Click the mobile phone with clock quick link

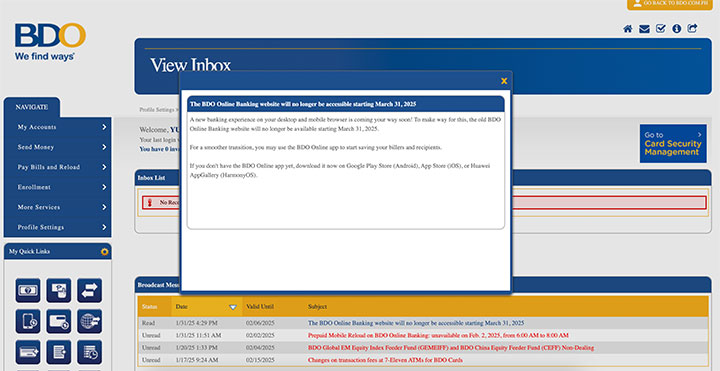(x=28, y=321)
